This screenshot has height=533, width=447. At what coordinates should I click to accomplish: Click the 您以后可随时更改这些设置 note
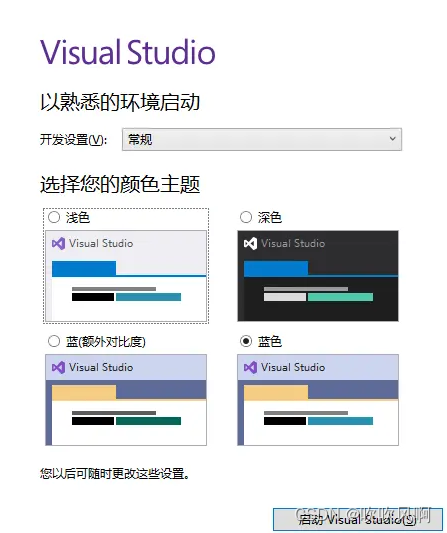coord(115,474)
